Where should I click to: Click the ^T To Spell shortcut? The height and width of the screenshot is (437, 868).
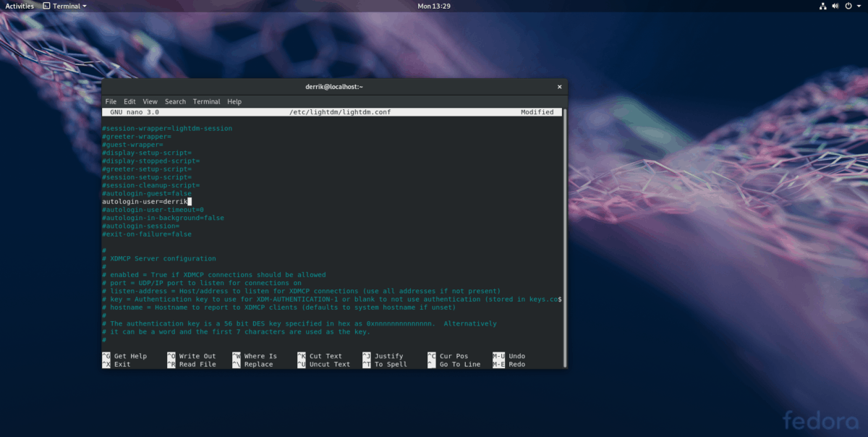click(x=385, y=365)
